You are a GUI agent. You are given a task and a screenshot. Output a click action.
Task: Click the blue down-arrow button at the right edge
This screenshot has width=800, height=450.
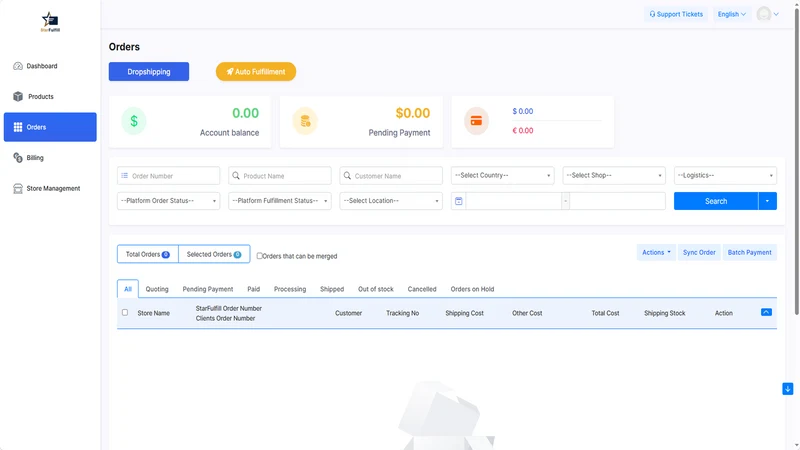tap(787, 389)
